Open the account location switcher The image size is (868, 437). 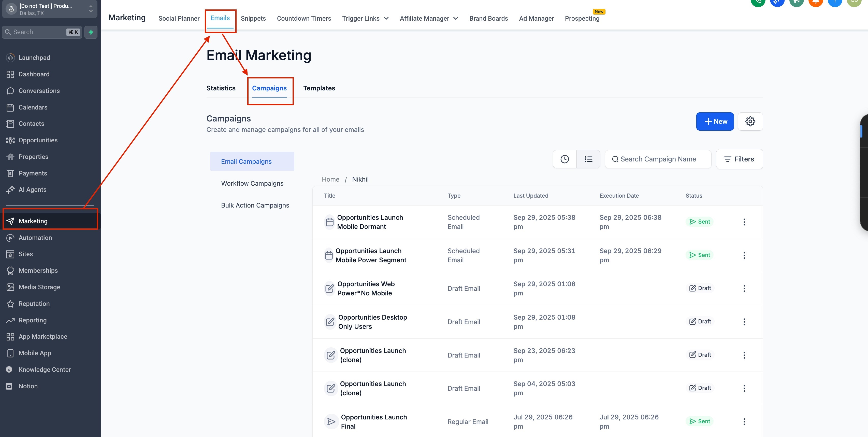tap(50, 9)
